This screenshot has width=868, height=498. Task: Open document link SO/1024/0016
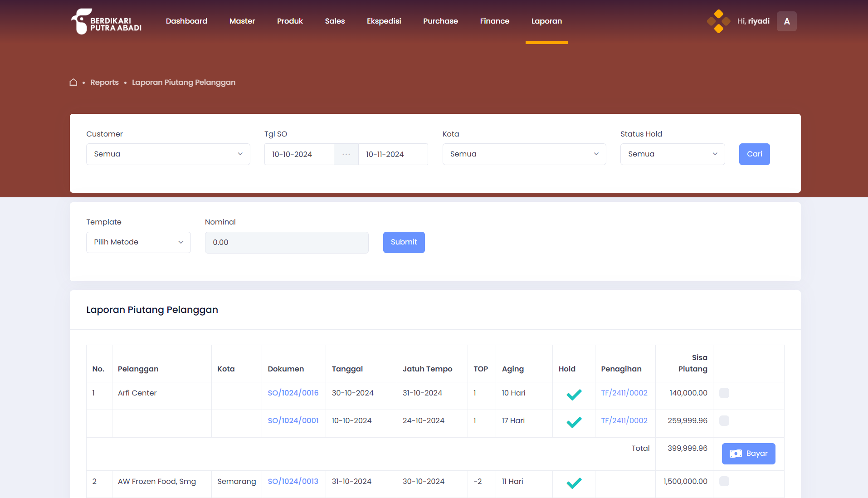point(293,393)
